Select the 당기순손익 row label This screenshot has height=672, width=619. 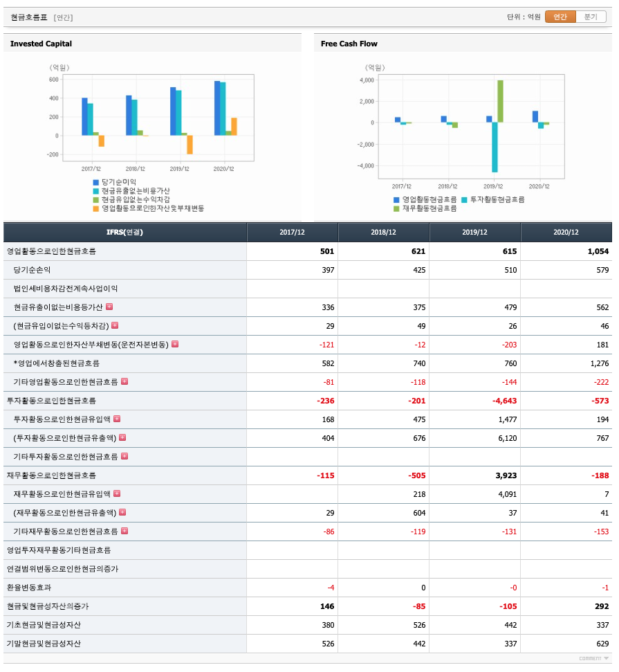coord(32,270)
